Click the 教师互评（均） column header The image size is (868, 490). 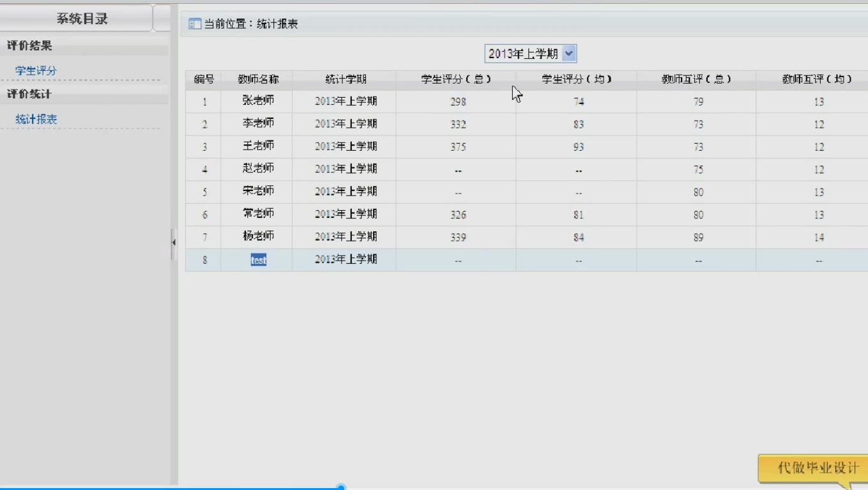818,80
